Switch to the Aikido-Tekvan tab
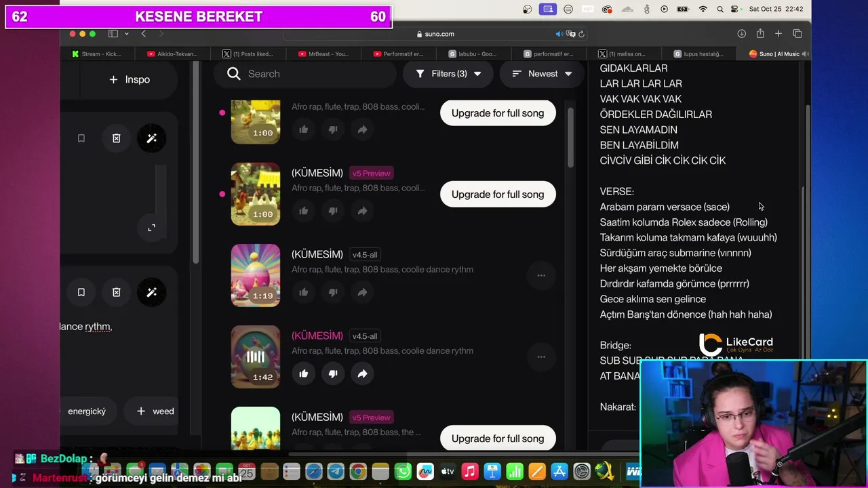Image resolution: width=868 pixels, height=488 pixels. pos(172,54)
